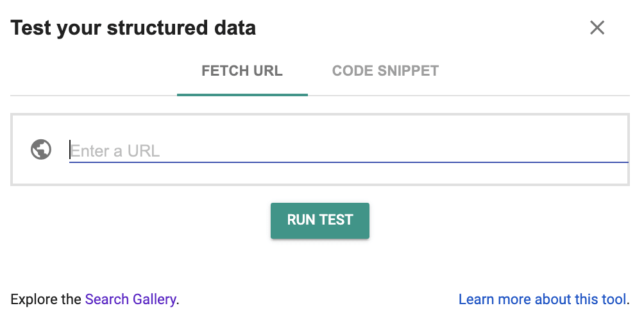
Task: Follow the blue tool documentation link
Action: point(542,299)
